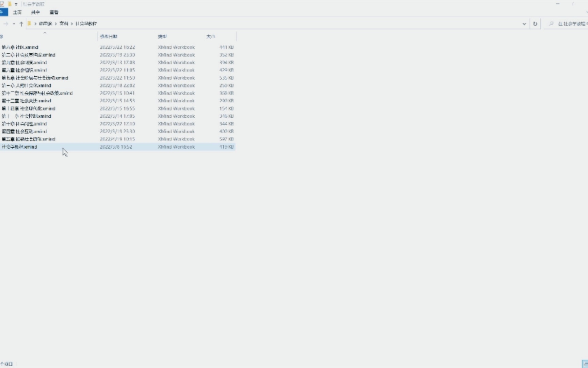The width and height of the screenshot is (588, 368).
Task: Click the date 2022/3/22 17:10 cell
Action: [117, 124]
